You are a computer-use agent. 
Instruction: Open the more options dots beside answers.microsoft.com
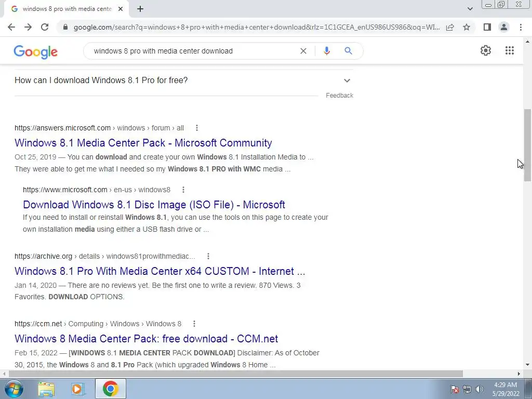(x=197, y=128)
